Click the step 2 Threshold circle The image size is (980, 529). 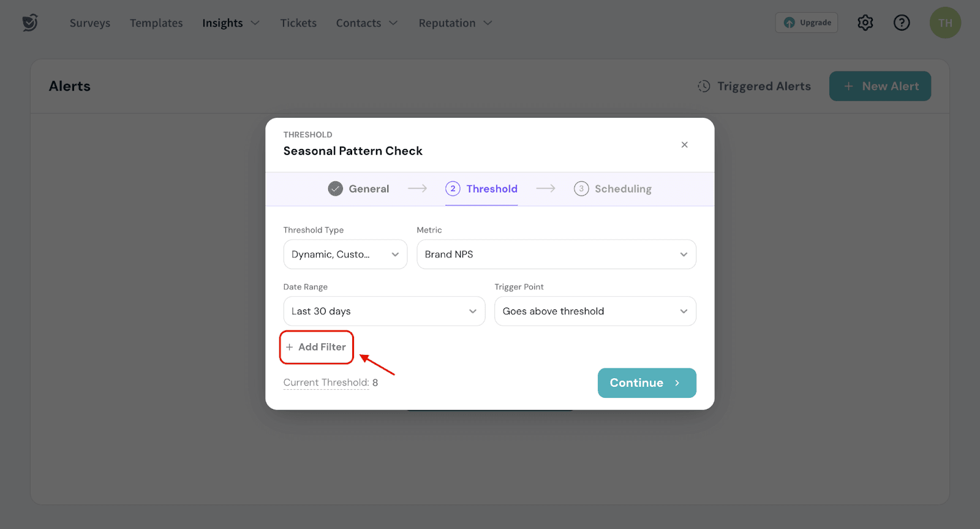click(x=453, y=189)
